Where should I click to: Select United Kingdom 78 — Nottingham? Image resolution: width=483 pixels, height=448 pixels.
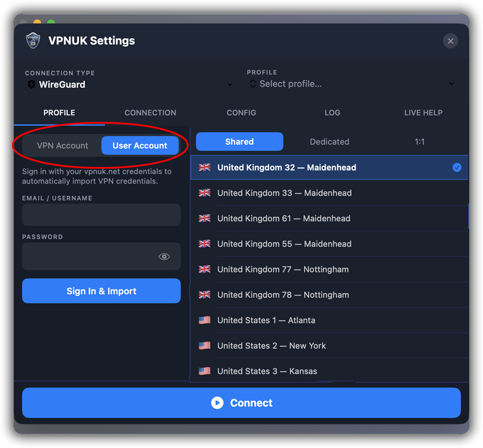[x=329, y=295]
